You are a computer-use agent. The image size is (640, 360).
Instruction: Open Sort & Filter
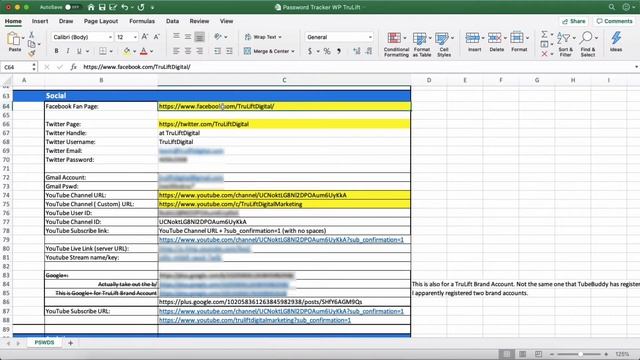click(565, 44)
